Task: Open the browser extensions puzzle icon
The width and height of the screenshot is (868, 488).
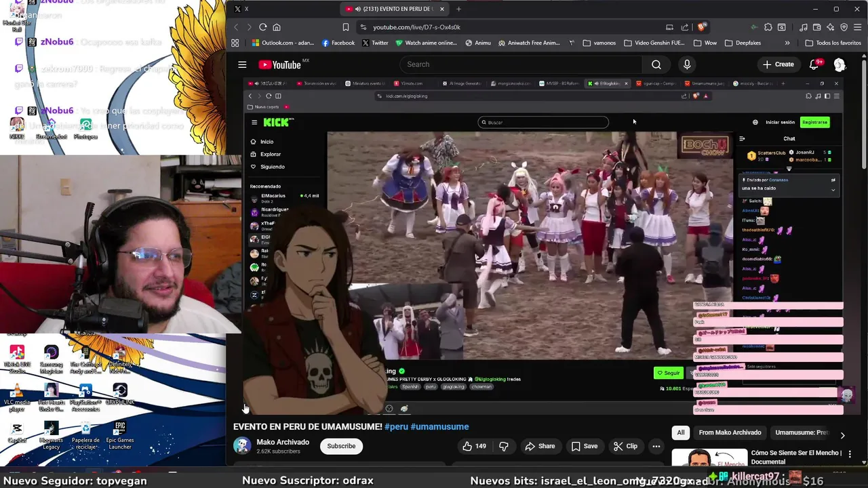Action: 768,27
